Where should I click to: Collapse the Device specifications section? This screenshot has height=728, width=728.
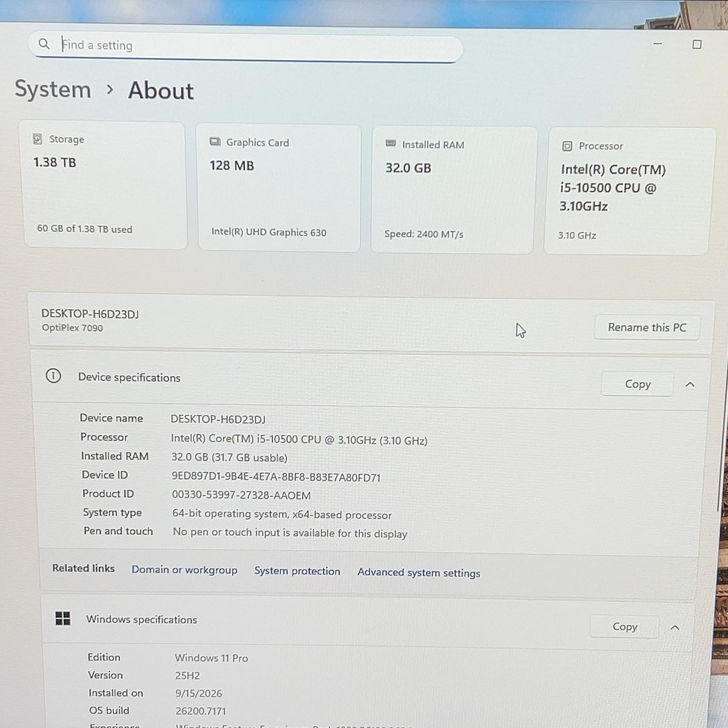690,385
